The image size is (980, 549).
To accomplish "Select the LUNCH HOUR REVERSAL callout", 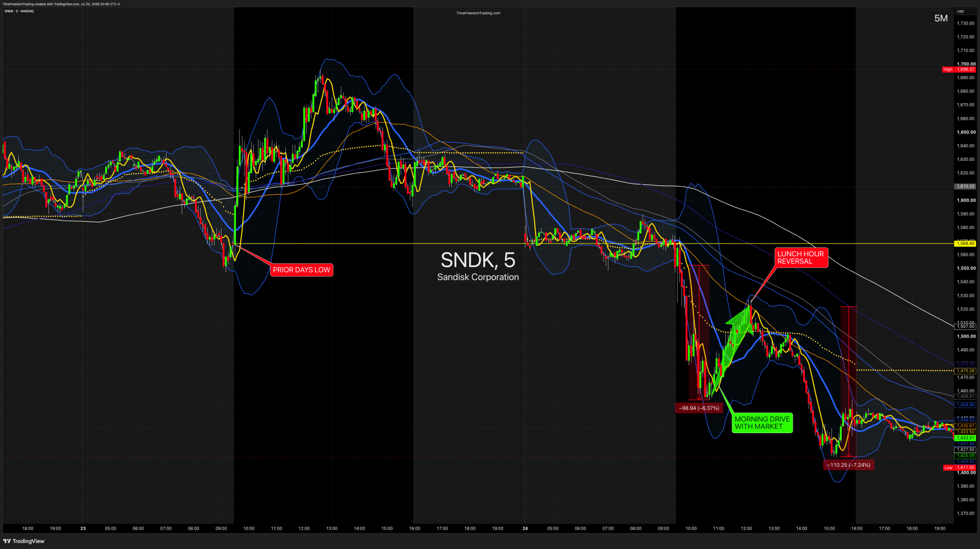I will (800, 257).
